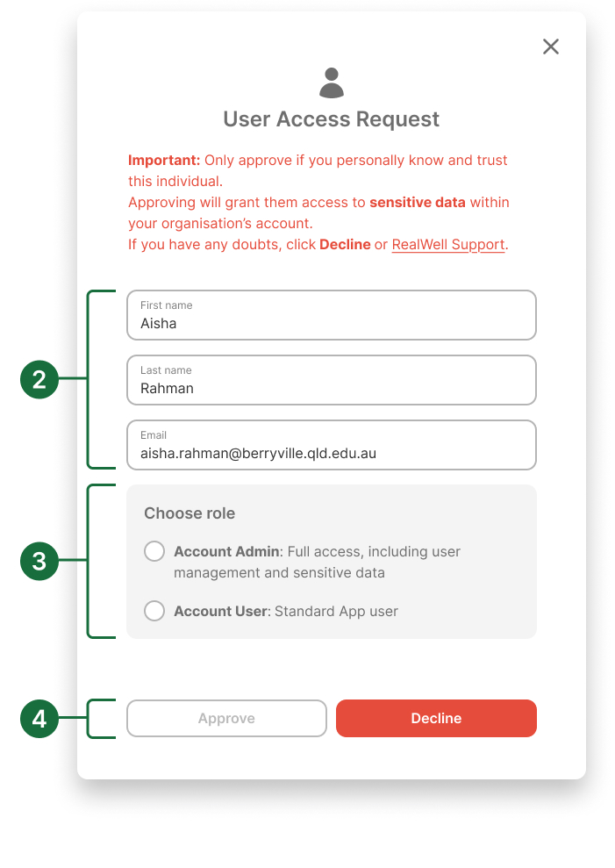This screenshot has width=615, height=868.
Task: Select the Account Admin role radio button
Action: click(x=154, y=551)
